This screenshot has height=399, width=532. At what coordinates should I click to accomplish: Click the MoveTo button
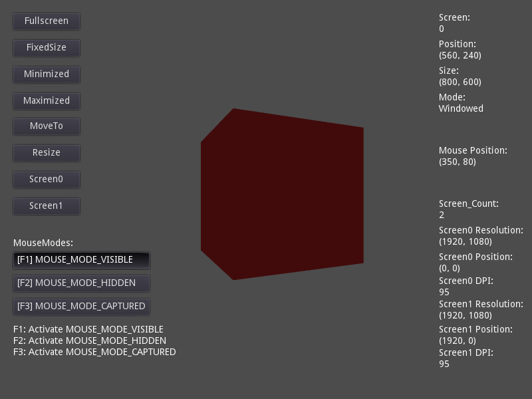click(46, 126)
